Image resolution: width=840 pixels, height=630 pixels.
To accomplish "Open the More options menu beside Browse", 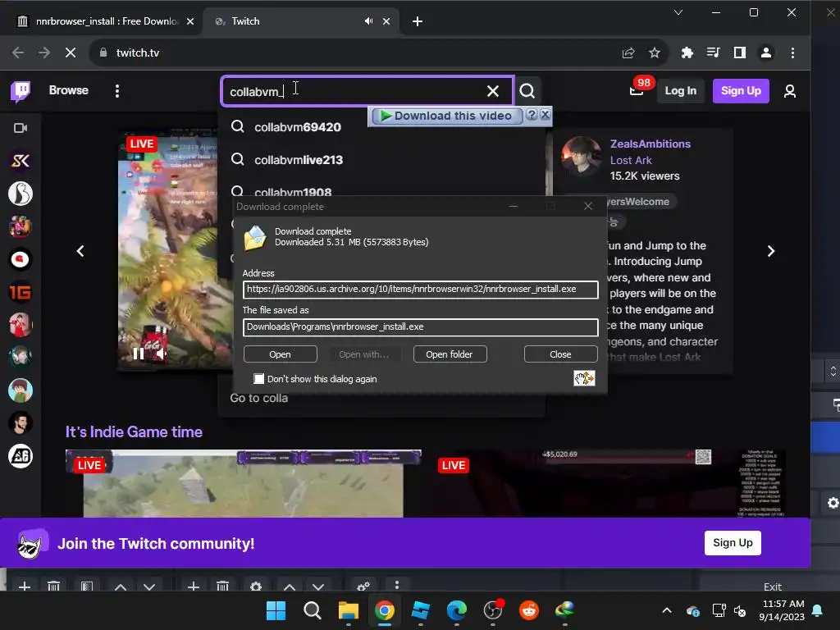I will point(117,91).
